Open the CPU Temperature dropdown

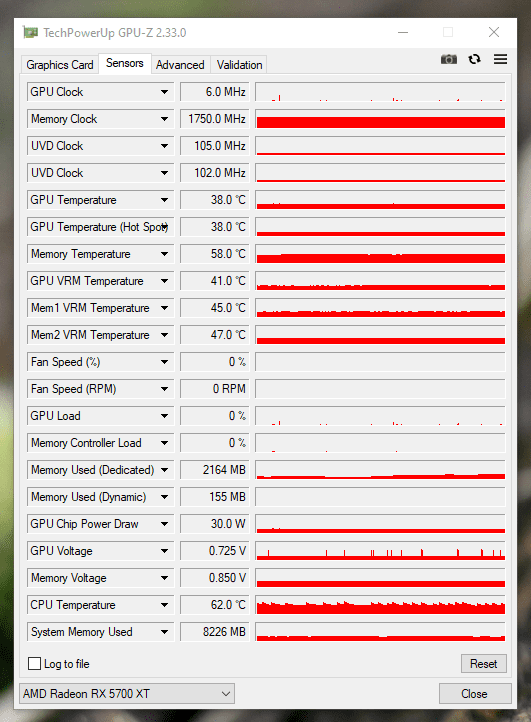point(164,605)
